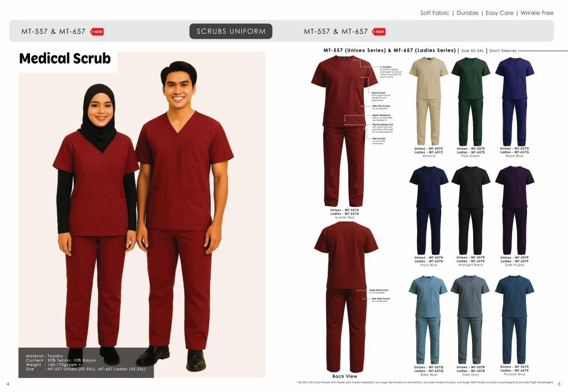Choose the Royal Blue scrub set
568x392 pixels.
click(x=514, y=101)
